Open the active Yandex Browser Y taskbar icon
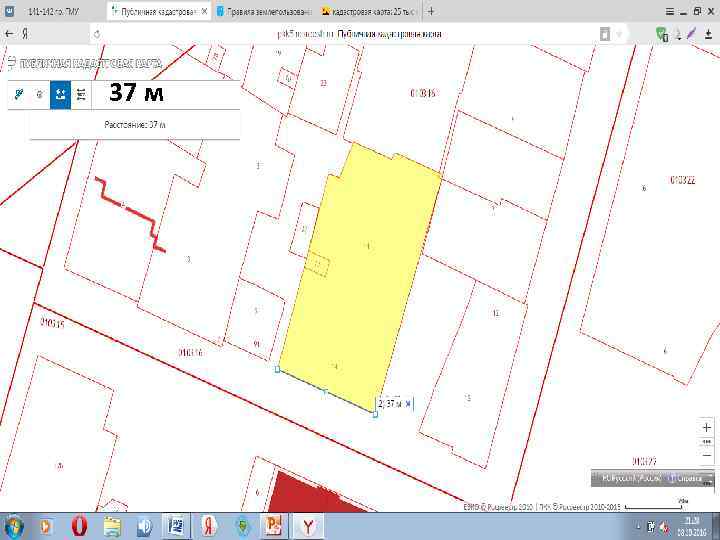This screenshot has width=720, height=540. (x=307, y=527)
